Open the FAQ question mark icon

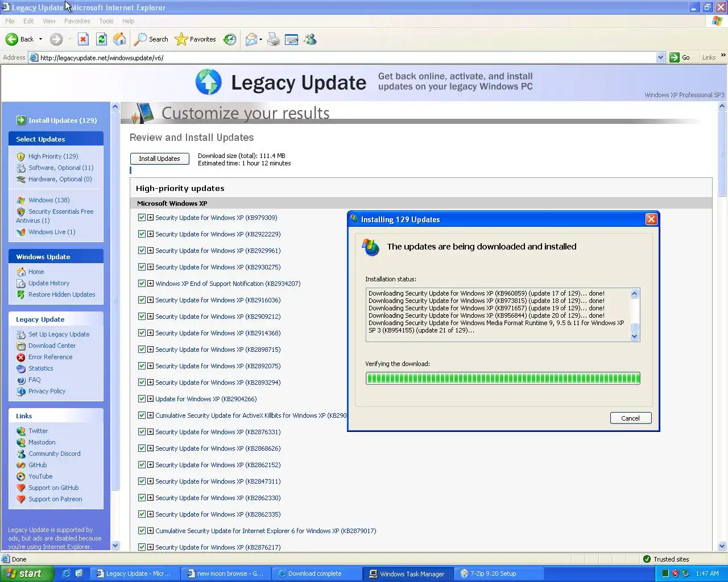click(x=21, y=380)
